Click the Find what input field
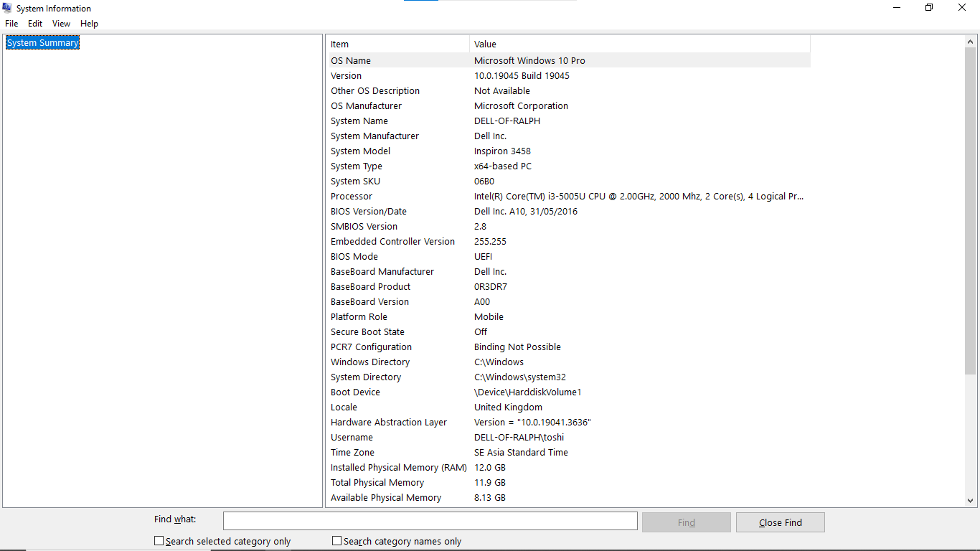The height and width of the screenshot is (551, 980). click(430, 521)
